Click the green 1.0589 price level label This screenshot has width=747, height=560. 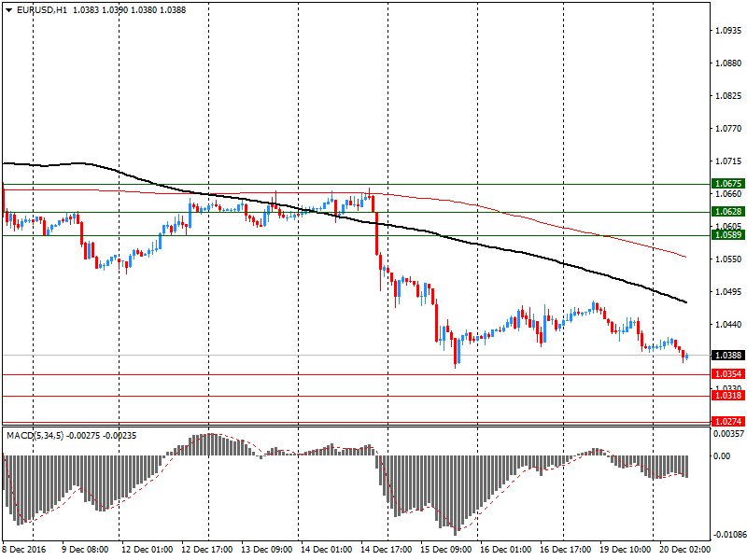(x=728, y=235)
